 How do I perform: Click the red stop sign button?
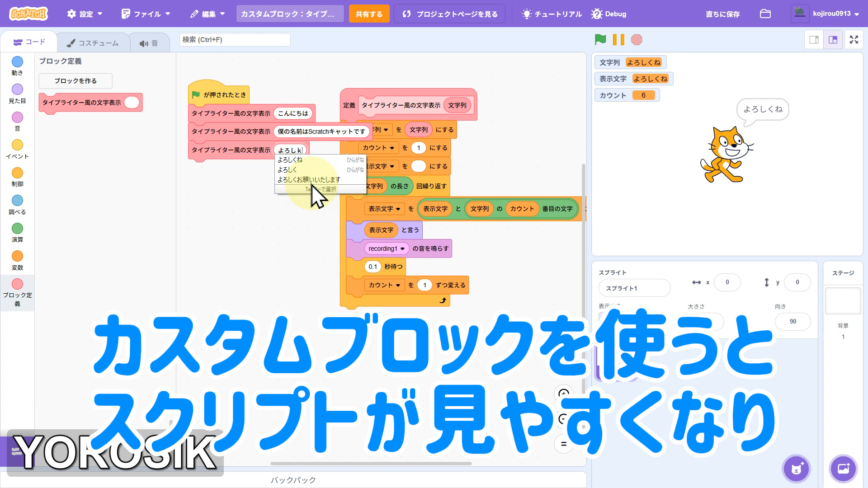pos(637,40)
